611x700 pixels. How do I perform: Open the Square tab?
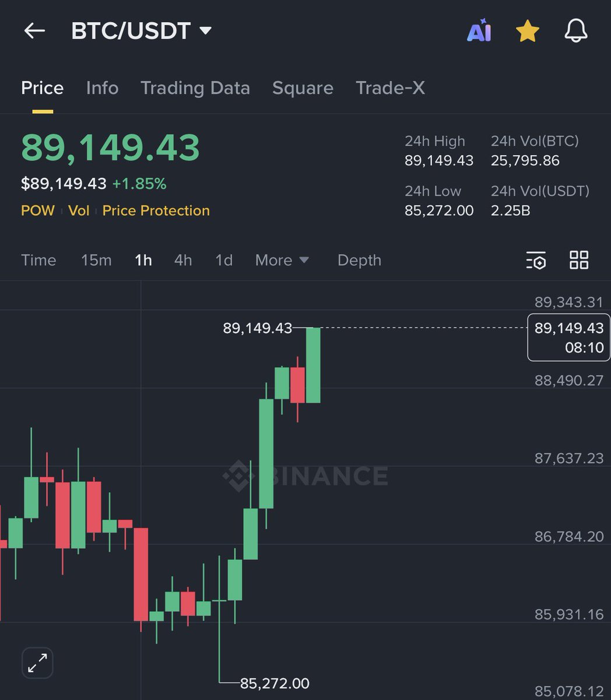coord(303,88)
